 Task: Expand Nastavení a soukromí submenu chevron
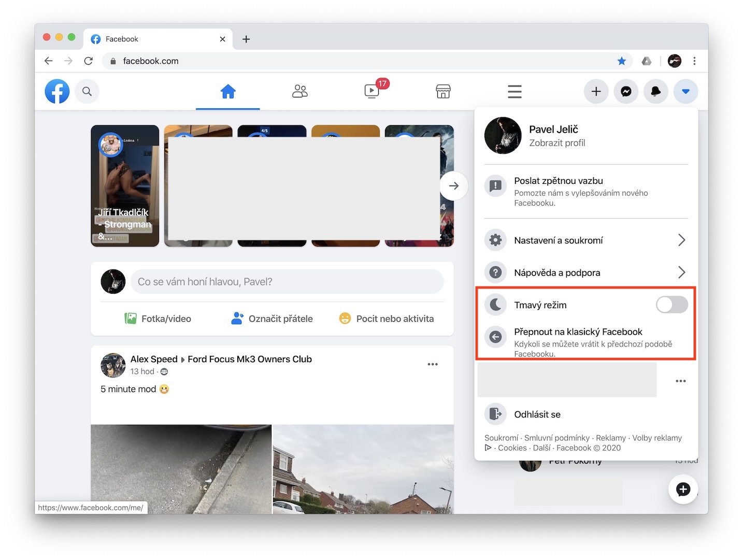[x=682, y=240]
